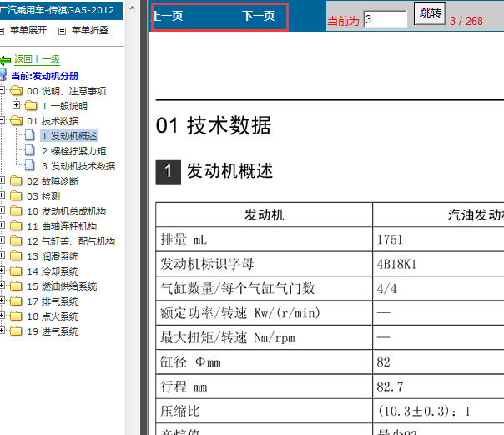The width and height of the screenshot is (504, 435).
Task: Click 缸径 Φmm table cell
Action: click(265, 362)
